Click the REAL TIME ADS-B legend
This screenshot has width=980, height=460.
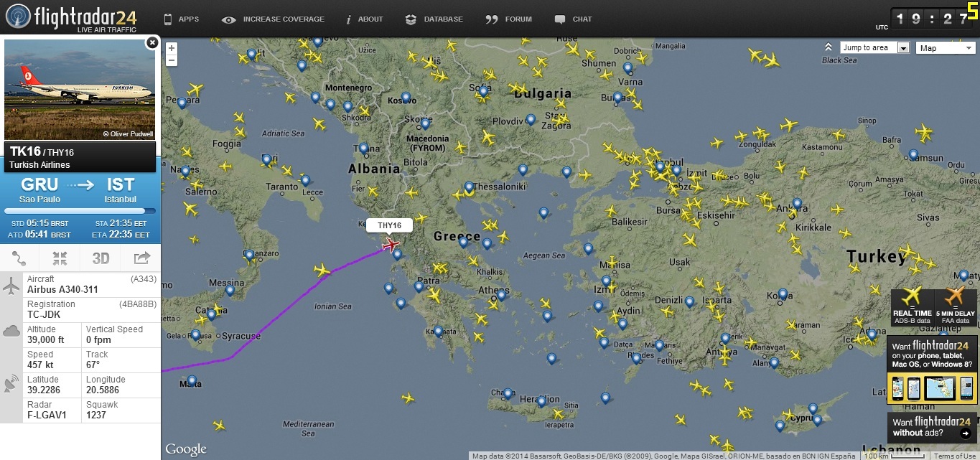(x=912, y=307)
